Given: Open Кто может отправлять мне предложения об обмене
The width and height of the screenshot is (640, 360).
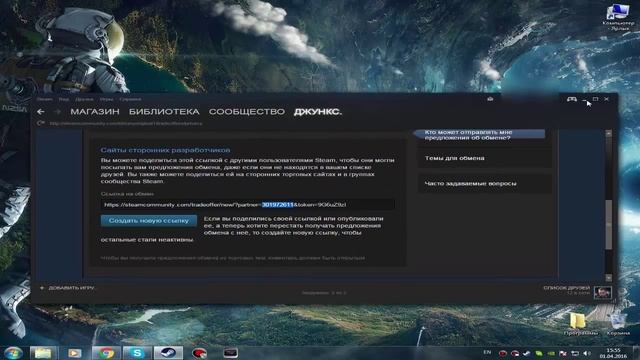Looking at the screenshot, I should click(480, 135).
